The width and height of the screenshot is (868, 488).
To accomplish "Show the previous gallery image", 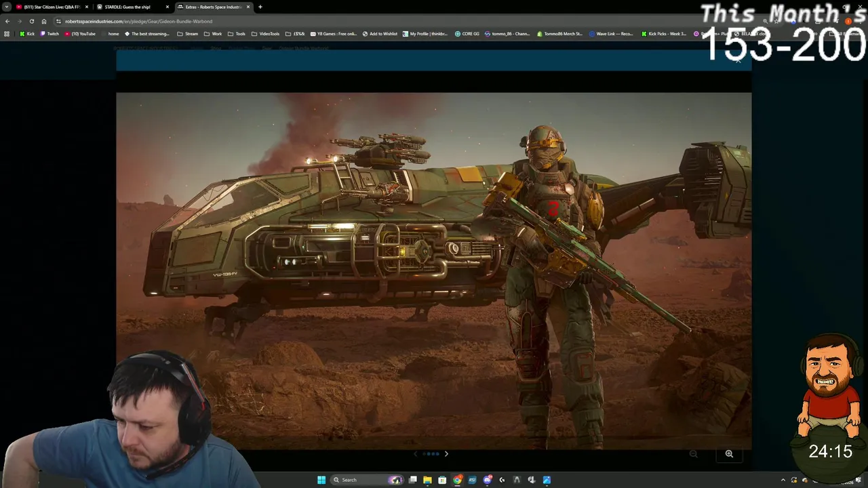I will [x=415, y=453].
